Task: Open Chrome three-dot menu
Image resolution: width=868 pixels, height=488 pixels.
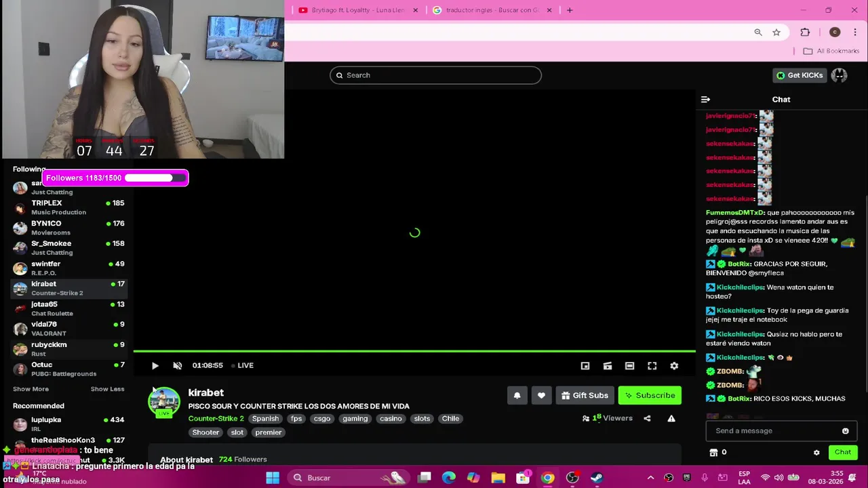Action: [854, 33]
